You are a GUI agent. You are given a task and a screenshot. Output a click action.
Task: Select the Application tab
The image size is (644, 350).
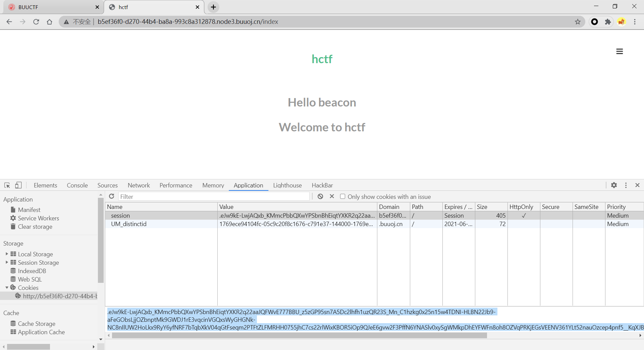click(x=248, y=185)
